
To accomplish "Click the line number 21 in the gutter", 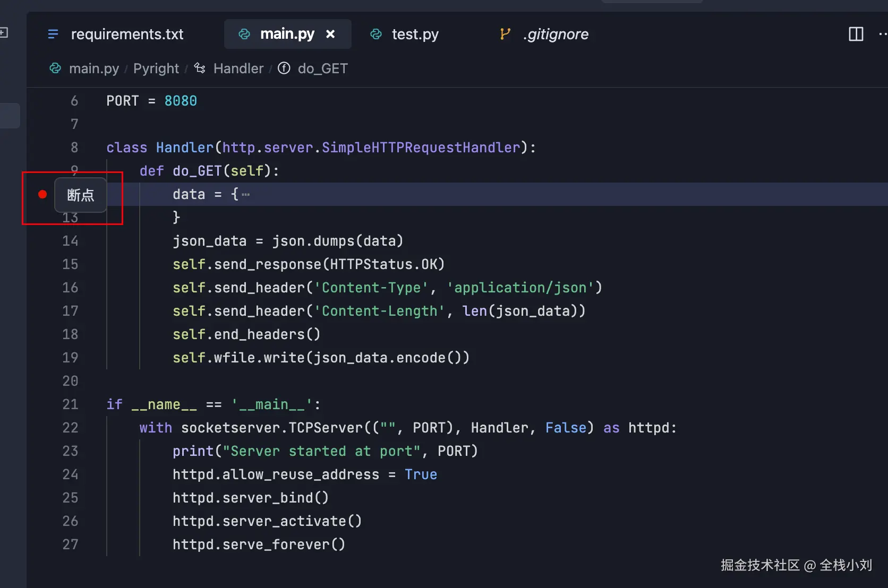I will pyautogui.click(x=70, y=404).
